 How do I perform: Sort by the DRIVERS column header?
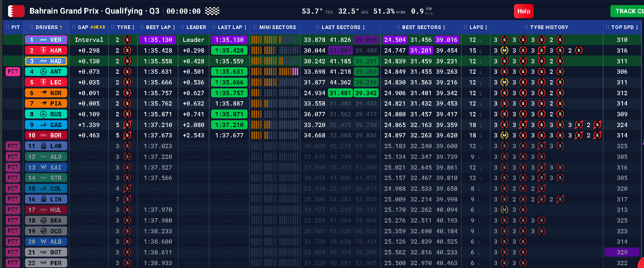pos(46,27)
